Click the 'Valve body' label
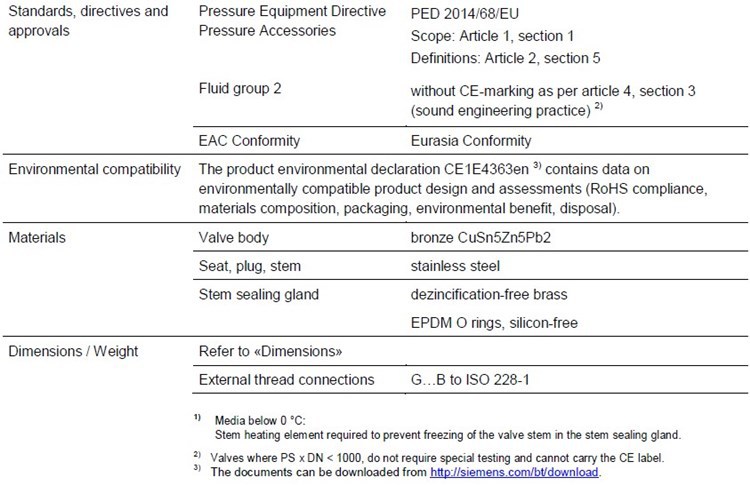The image size is (750, 485). pyautogui.click(x=233, y=238)
